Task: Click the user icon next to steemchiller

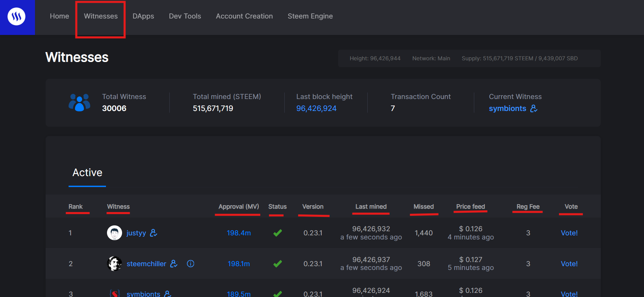Action: coord(174,264)
